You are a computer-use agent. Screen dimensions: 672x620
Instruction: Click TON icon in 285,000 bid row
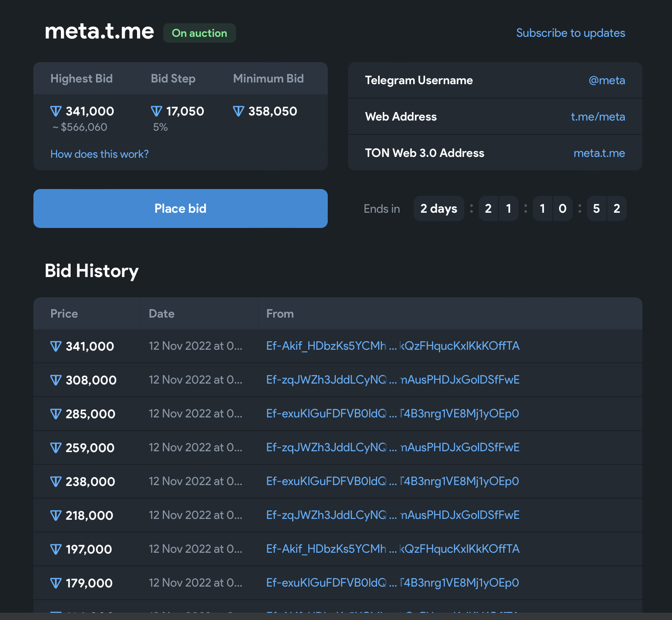point(56,414)
